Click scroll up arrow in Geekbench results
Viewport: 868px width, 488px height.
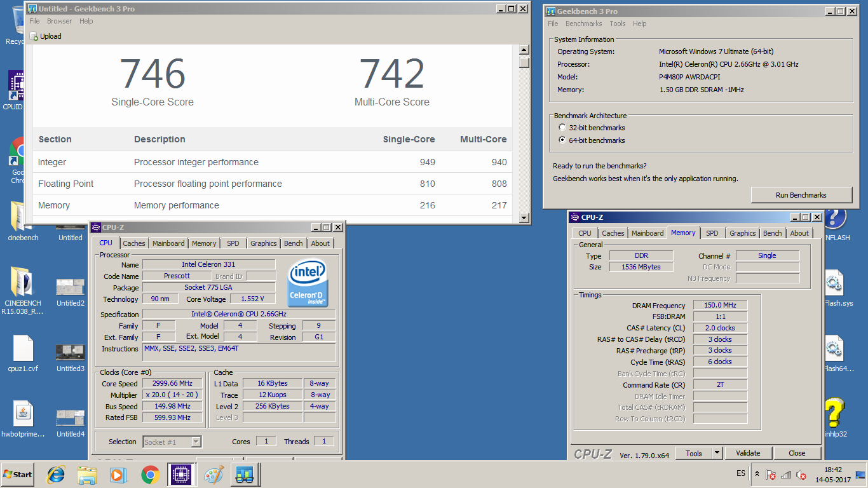click(524, 50)
